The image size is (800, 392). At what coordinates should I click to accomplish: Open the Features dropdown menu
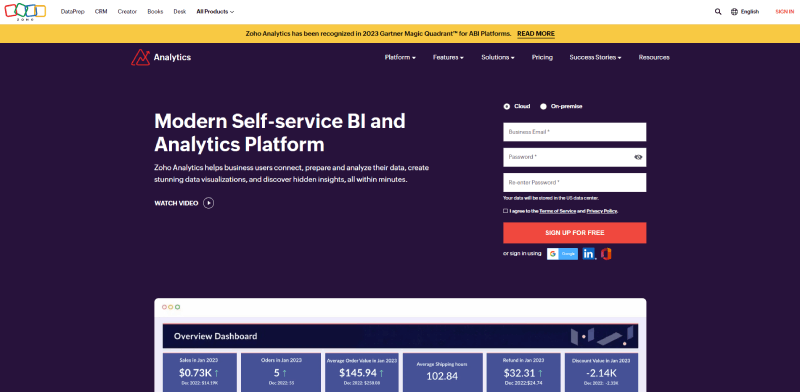click(x=448, y=57)
